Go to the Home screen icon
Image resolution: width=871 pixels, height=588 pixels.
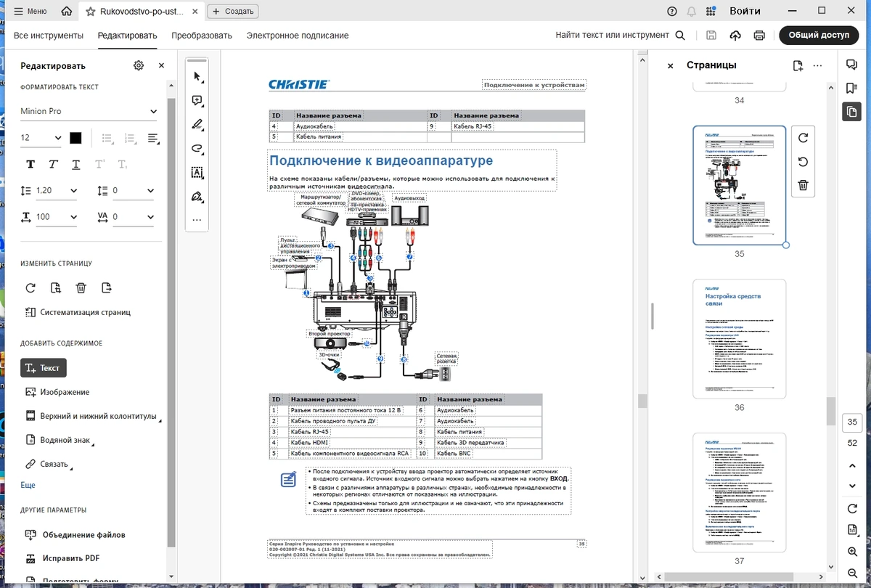(67, 11)
